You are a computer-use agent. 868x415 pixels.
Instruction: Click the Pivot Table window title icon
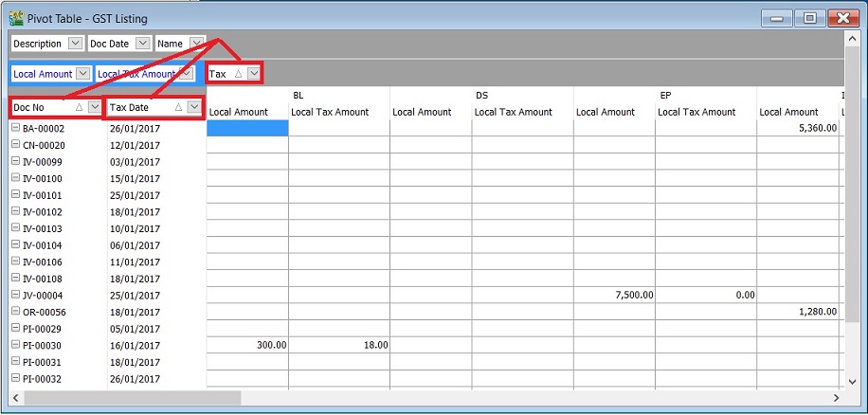[x=15, y=18]
